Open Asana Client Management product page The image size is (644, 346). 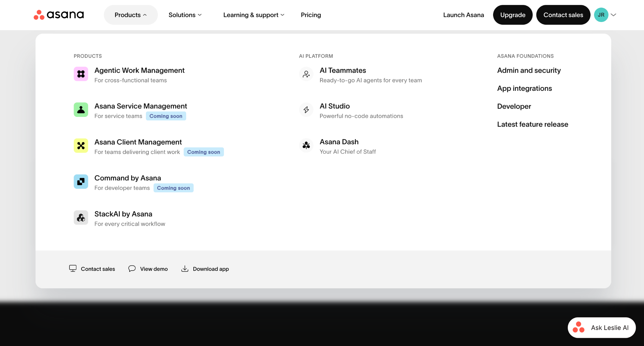pos(138,142)
